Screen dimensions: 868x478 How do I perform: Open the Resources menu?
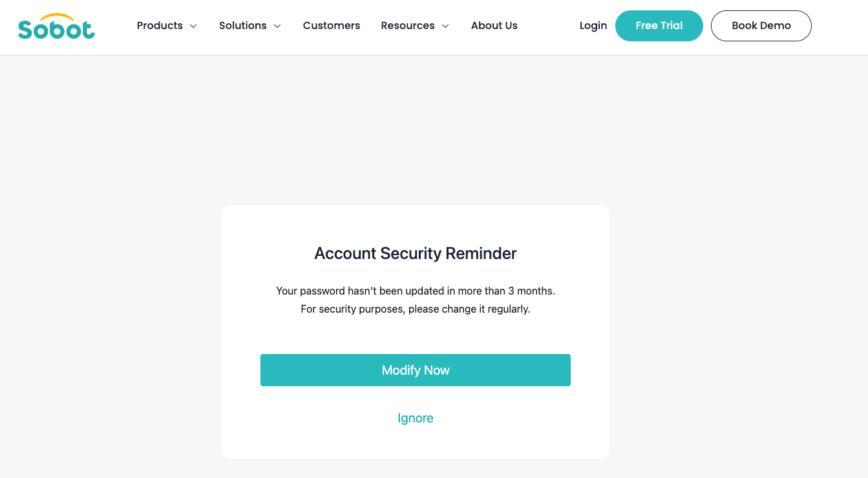click(x=408, y=26)
